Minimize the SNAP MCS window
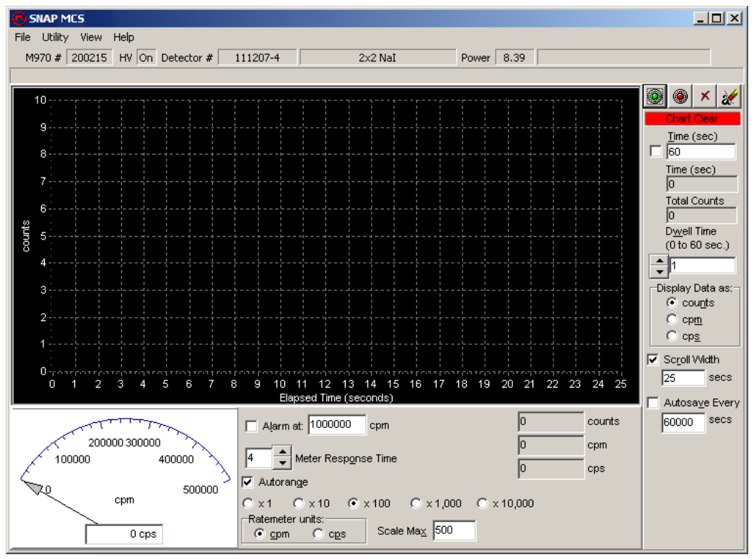This screenshot has height=560, width=754. (x=701, y=19)
